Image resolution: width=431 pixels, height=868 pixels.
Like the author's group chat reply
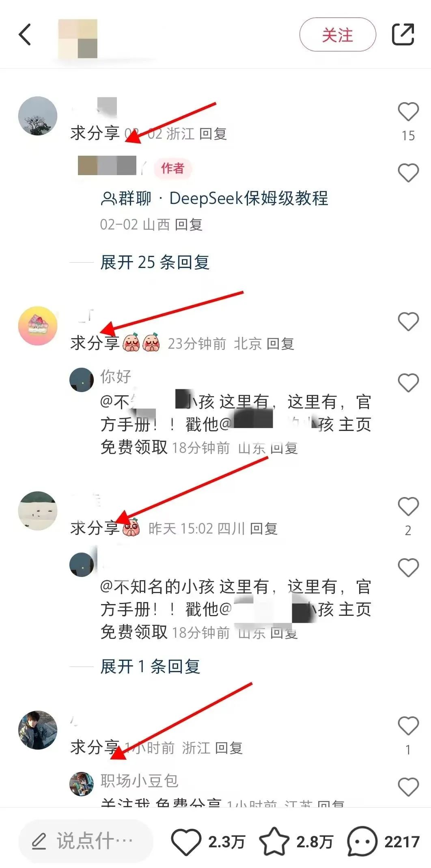pos(408,173)
